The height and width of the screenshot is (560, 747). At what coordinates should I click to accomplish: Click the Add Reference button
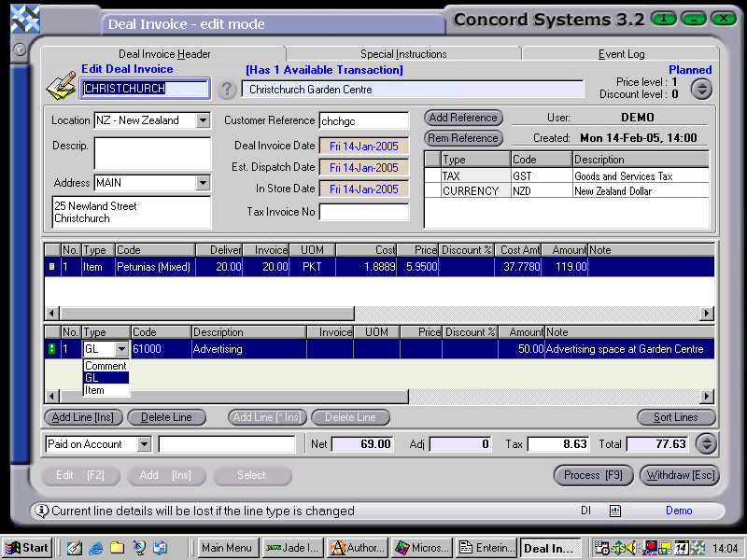(462, 118)
